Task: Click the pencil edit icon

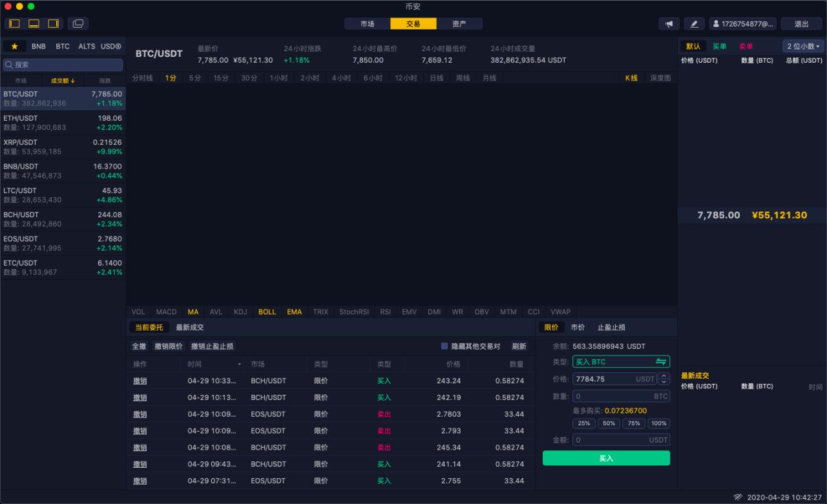Action: (694, 24)
